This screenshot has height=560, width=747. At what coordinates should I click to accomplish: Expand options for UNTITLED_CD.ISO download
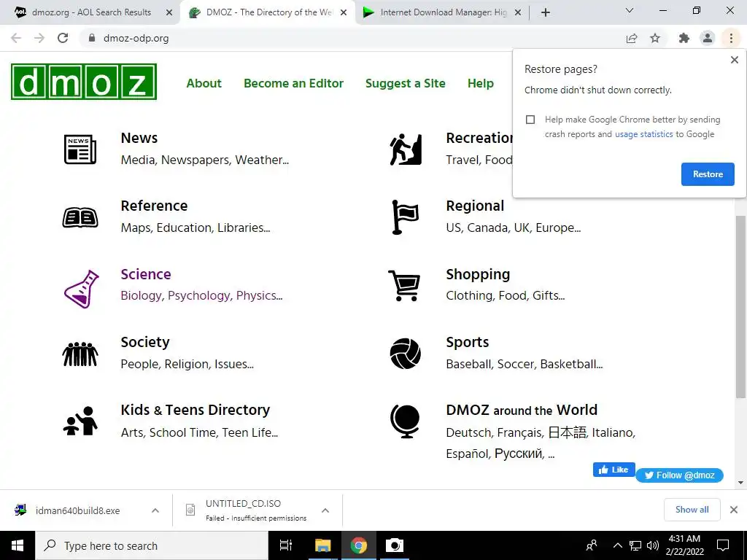click(325, 510)
